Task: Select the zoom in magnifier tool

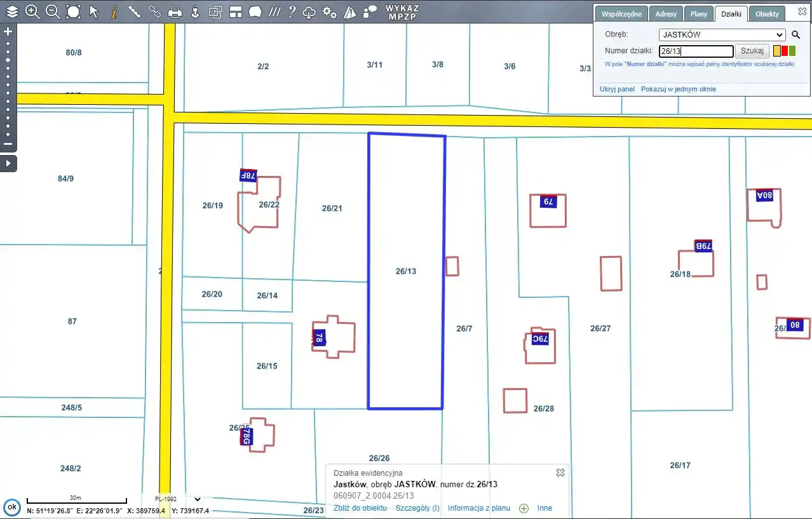Action: tap(32, 11)
